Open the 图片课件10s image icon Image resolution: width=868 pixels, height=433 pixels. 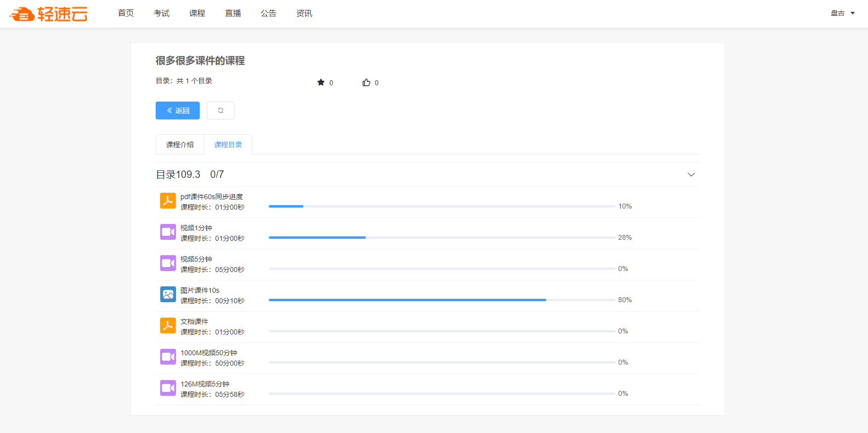point(168,294)
